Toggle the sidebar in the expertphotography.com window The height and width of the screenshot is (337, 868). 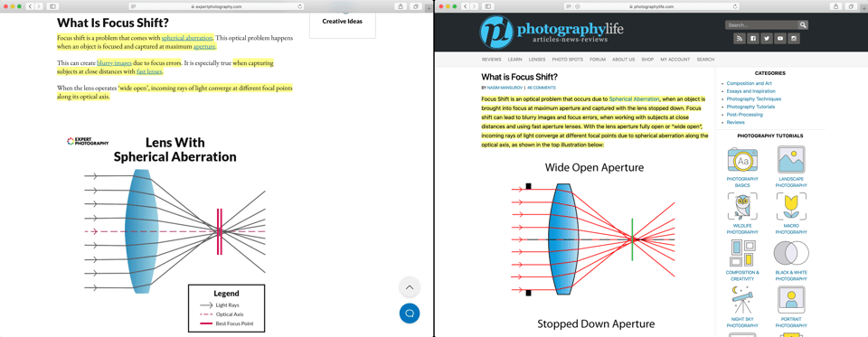(53, 6)
